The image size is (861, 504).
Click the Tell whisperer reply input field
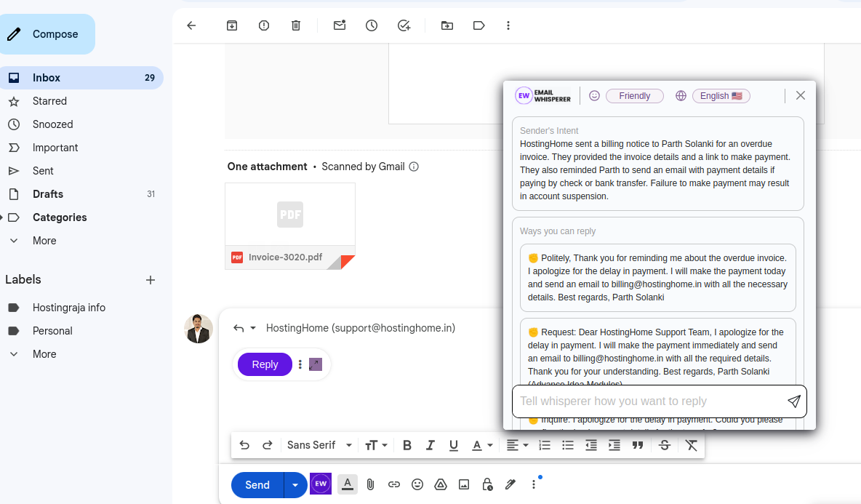pos(647,401)
